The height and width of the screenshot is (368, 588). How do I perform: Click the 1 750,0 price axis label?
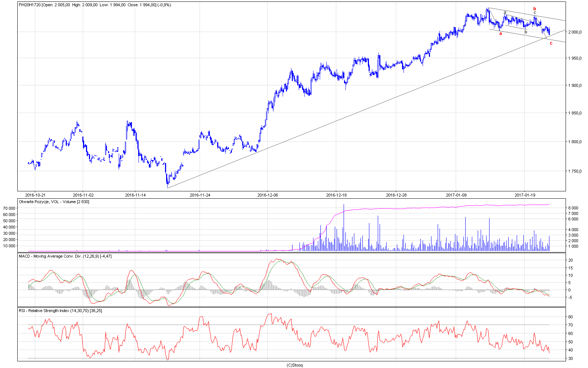point(575,171)
